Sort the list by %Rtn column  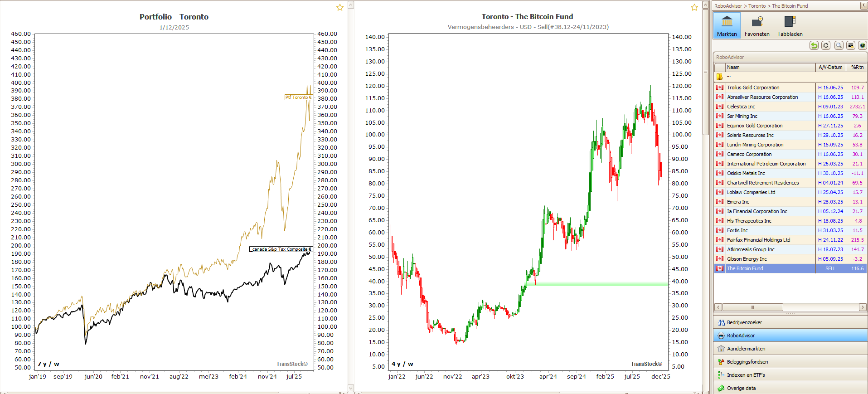[x=857, y=67]
